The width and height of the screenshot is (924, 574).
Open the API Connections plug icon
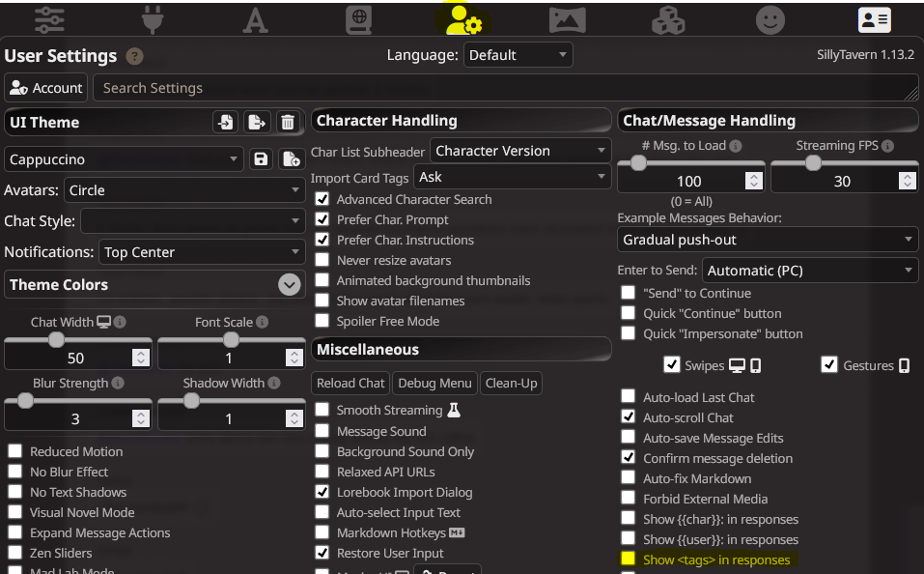tap(153, 20)
